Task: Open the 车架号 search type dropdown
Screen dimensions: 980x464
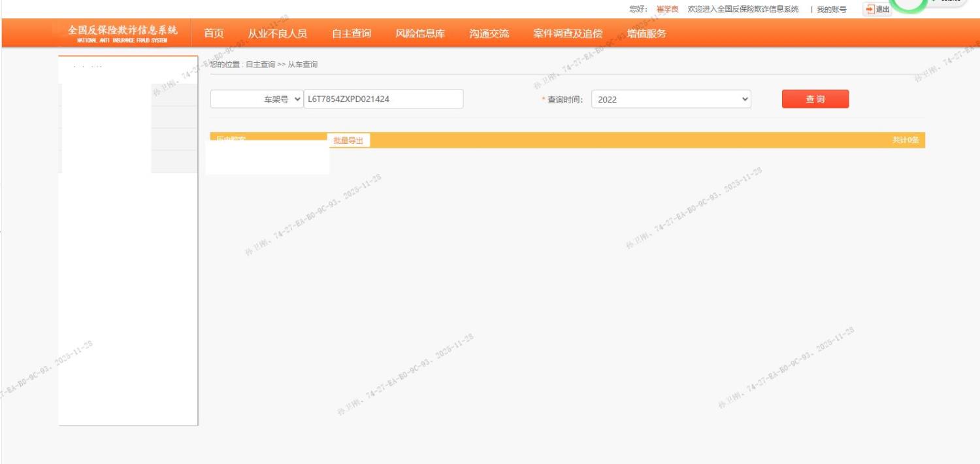Action: pyautogui.click(x=257, y=99)
